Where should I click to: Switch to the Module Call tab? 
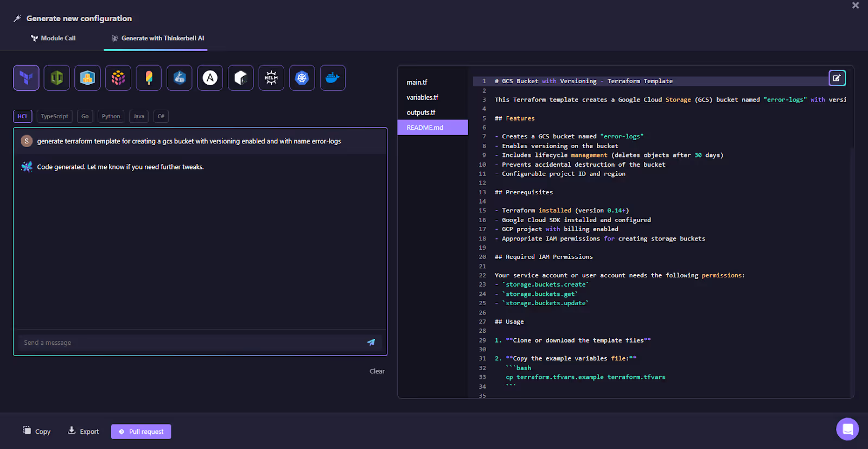point(53,38)
